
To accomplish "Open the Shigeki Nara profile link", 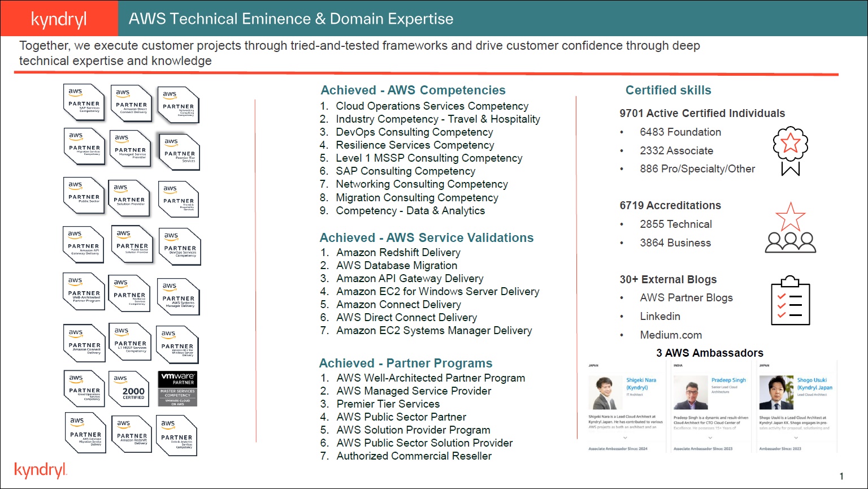I will pyautogui.click(x=641, y=384).
